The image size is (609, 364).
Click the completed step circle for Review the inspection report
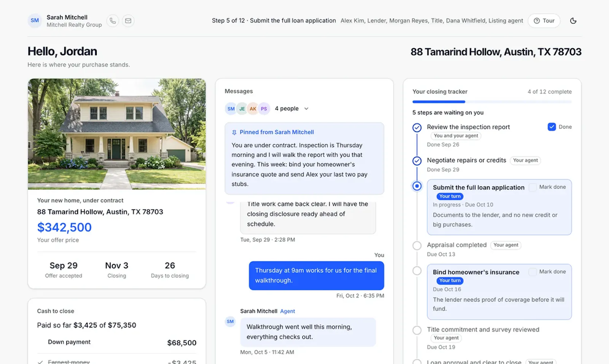pyautogui.click(x=417, y=127)
